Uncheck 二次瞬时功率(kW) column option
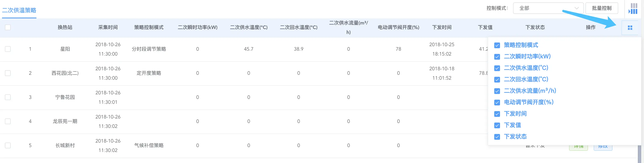This screenshot has width=644, height=163. click(x=497, y=57)
